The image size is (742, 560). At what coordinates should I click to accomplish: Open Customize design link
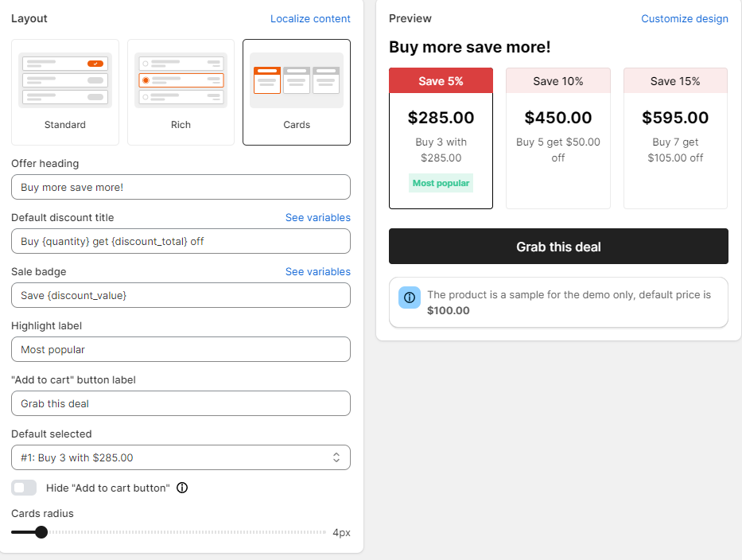[684, 18]
